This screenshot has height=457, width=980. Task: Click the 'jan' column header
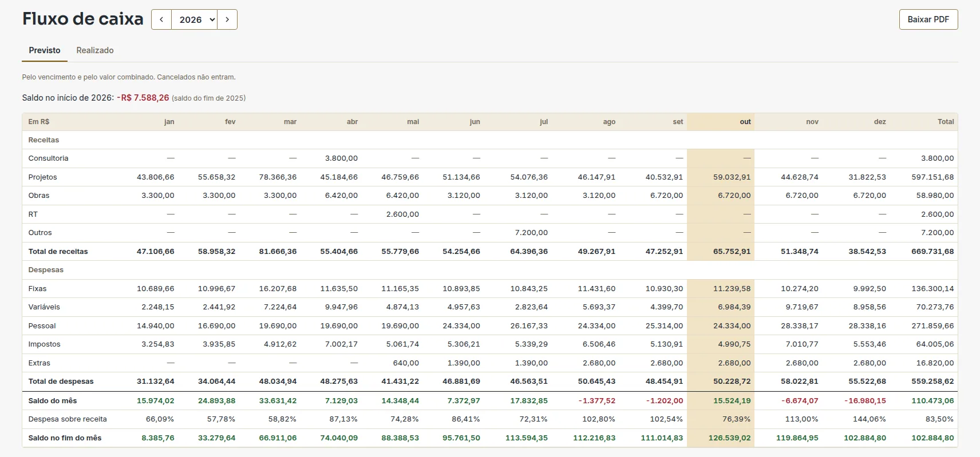click(169, 122)
